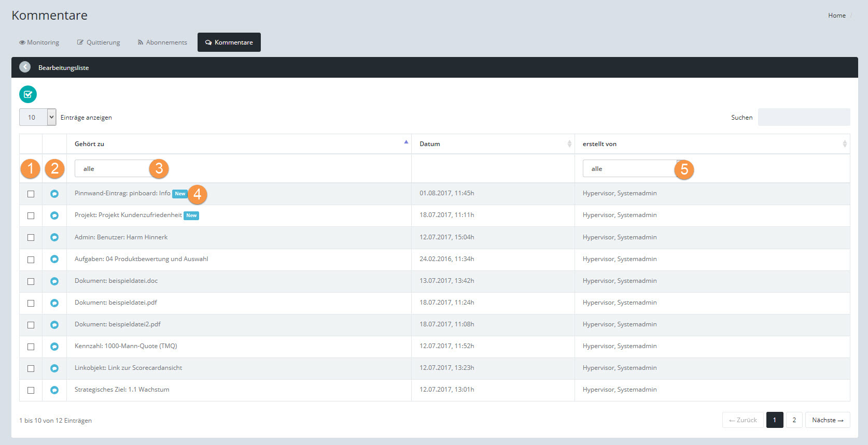The width and height of the screenshot is (868, 445).
Task: Click comment icon for Strategisches Ziel Wachstum row
Action: pyautogui.click(x=54, y=390)
